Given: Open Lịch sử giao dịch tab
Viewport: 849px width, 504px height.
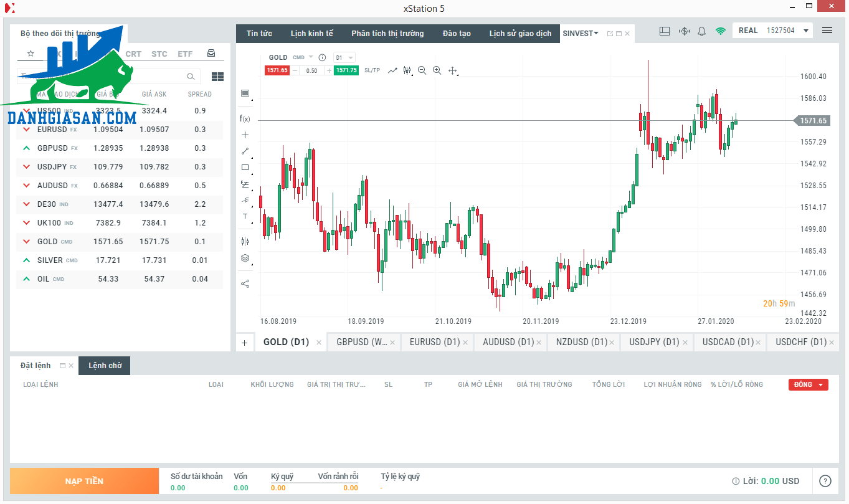Looking at the screenshot, I should 520,34.
